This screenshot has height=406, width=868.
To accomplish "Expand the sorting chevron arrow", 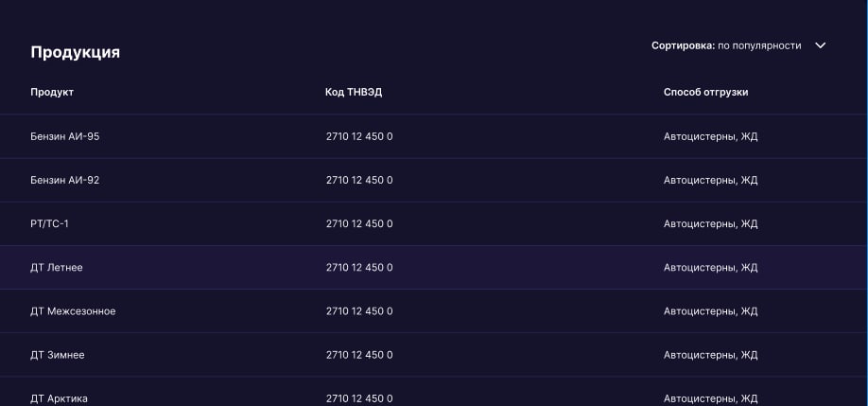I will pos(821,45).
